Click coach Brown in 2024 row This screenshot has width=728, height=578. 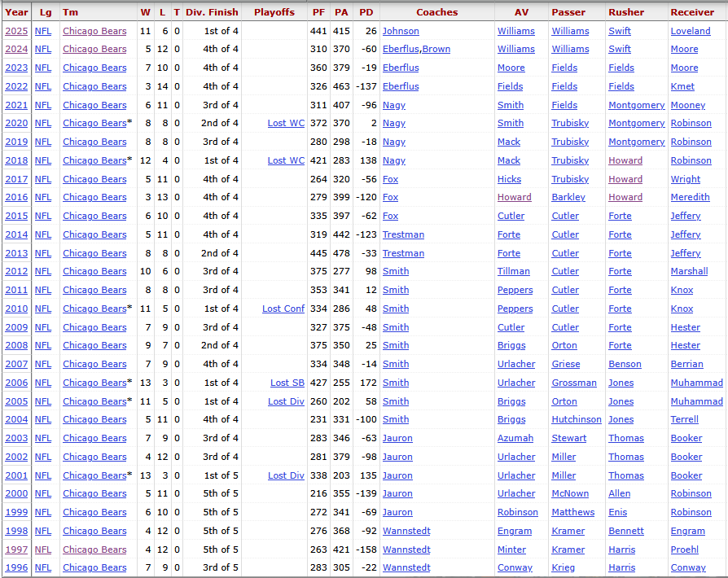click(436, 49)
